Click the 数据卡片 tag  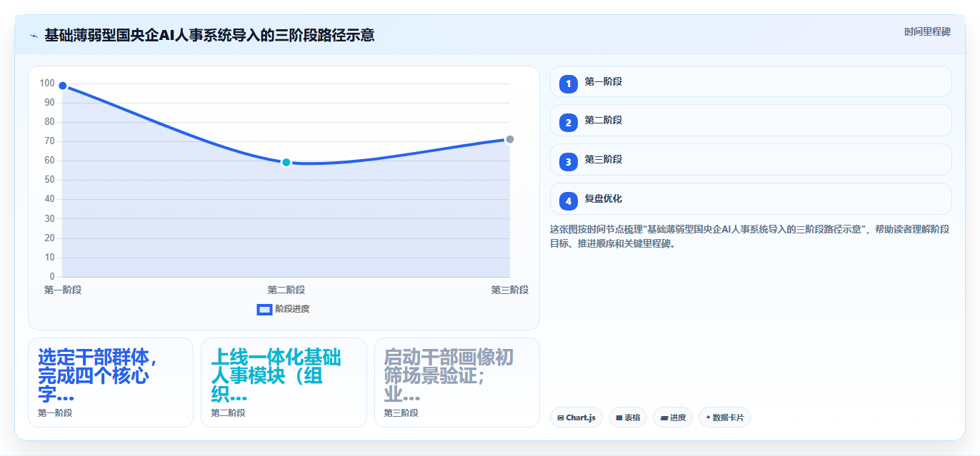point(725,417)
